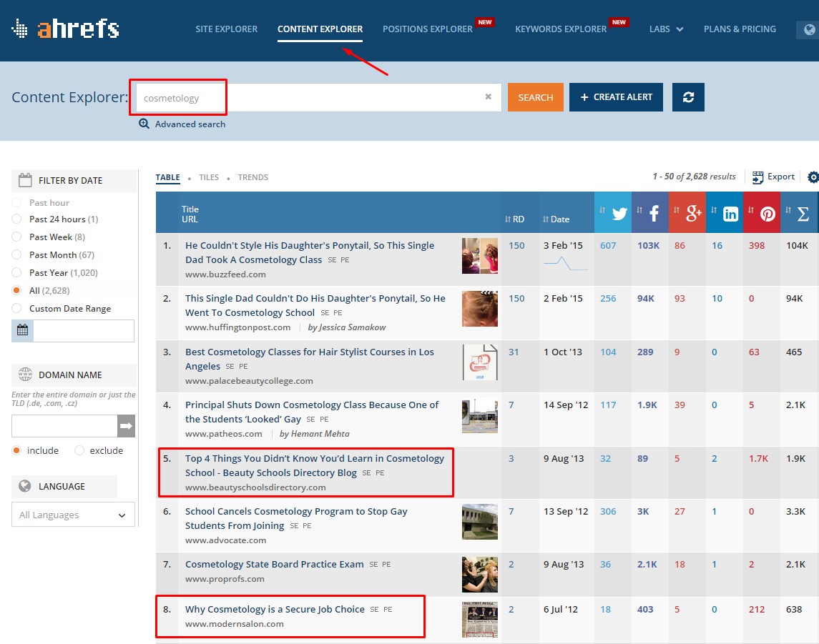This screenshot has height=644, width=819.
Task: Click the globe icon in the top navigation
Action: coord(809,29)
